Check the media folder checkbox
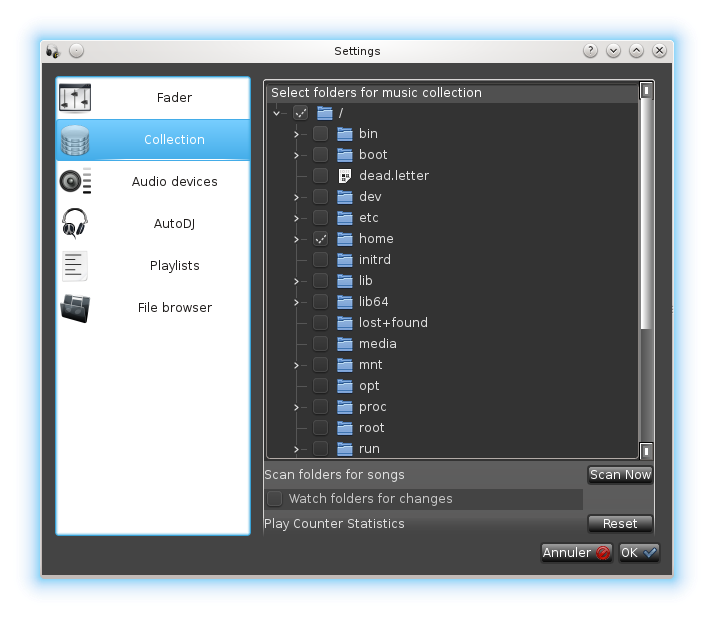The height and width of the screenshot is (619, 714). tap(321, 344)
